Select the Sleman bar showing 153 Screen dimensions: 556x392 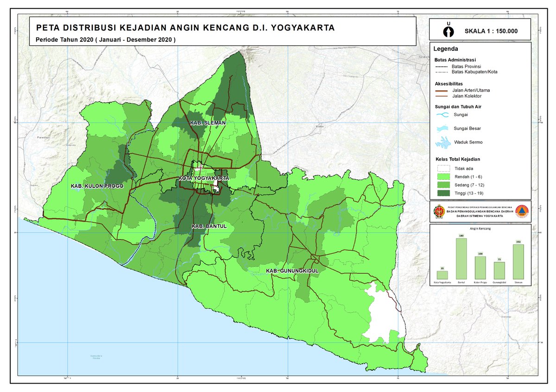click(x=518, y=262)
